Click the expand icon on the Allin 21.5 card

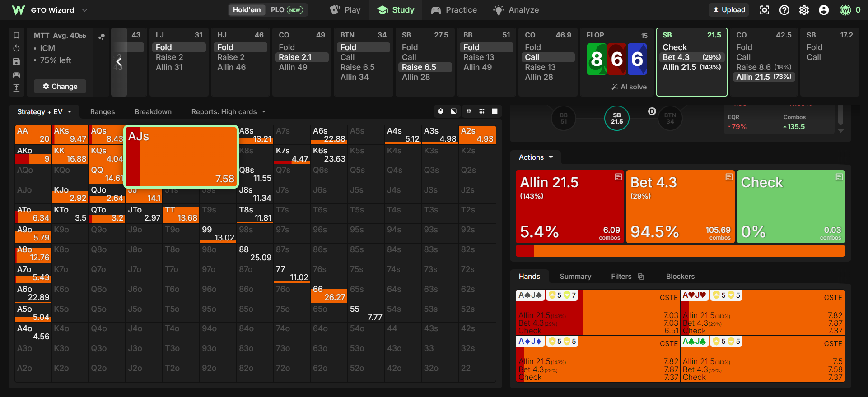pyautogui.click(x=618, y=177)
